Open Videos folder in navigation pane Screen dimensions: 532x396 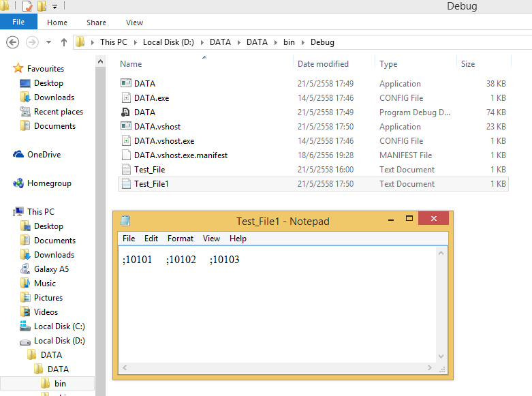(46, 311)
